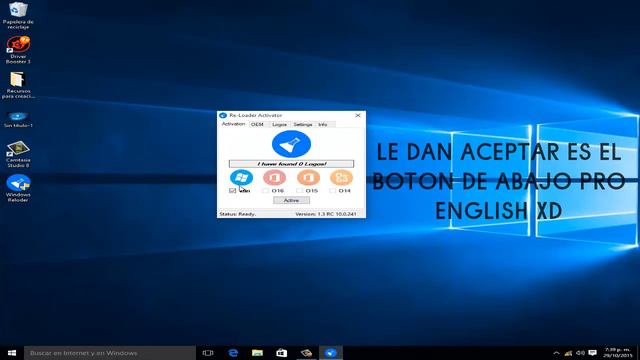The width and height of the screenshot is (640, 360).
Task: Click the network tray icon
Action: (568, 353)
